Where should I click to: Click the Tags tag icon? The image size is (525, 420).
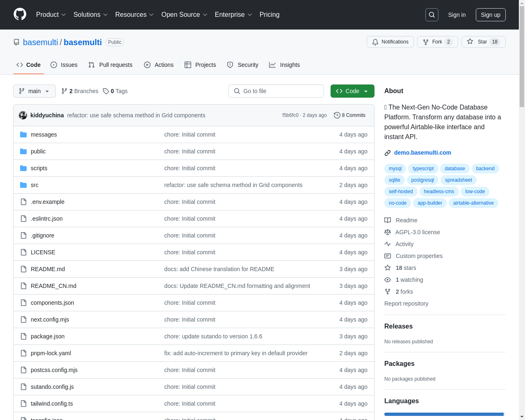pyautogui.click(x=106, y=91)
